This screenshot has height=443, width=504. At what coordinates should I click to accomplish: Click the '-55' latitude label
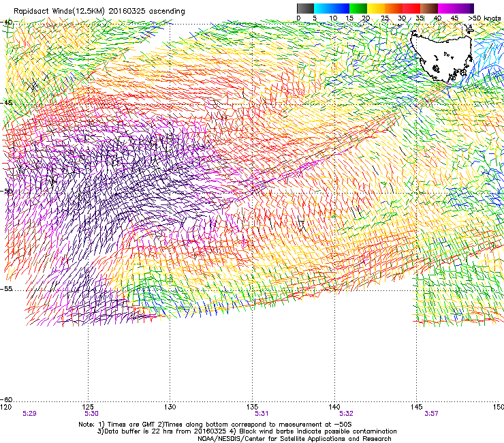coord(6,289)
